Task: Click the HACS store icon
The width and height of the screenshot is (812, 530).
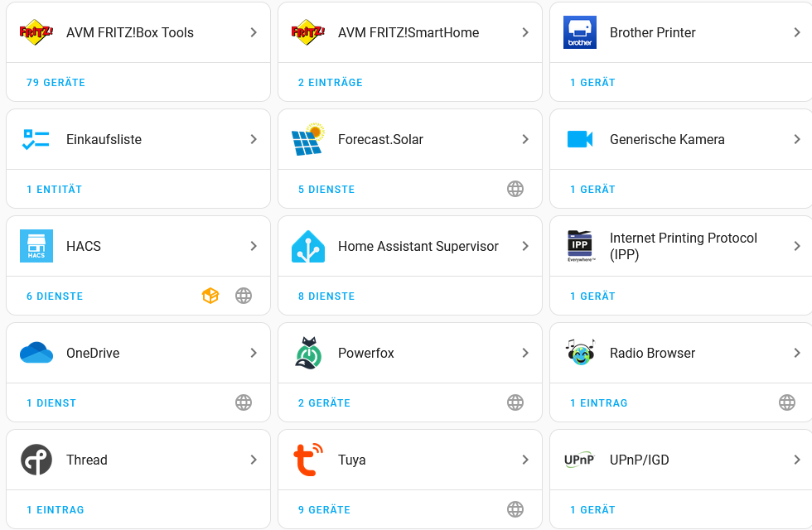Action: [x=36, y=246]
